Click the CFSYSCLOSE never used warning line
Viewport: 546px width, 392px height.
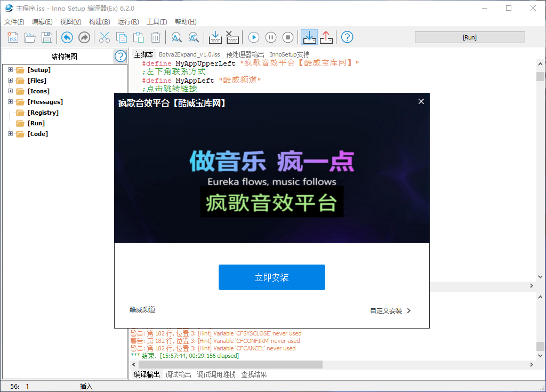(216, 333)
